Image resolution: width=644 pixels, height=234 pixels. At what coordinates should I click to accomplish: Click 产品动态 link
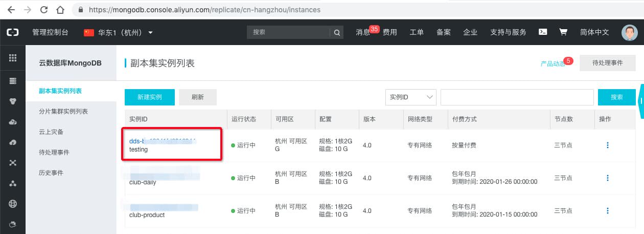[x=553, y=64]
